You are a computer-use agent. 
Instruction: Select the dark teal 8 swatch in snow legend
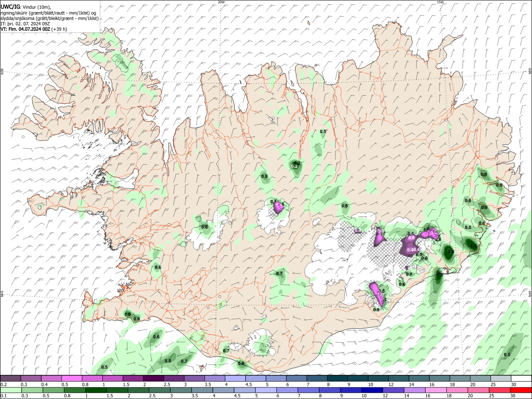tap(337, 379)
